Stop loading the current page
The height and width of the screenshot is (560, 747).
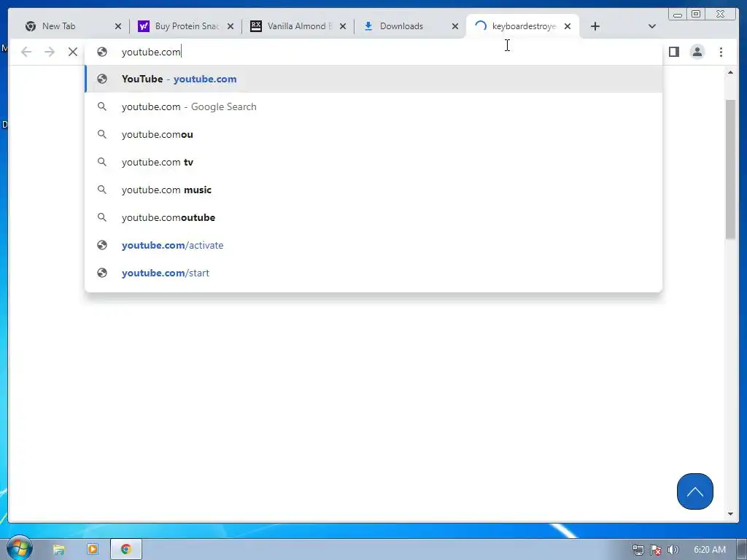coord(72,52)
